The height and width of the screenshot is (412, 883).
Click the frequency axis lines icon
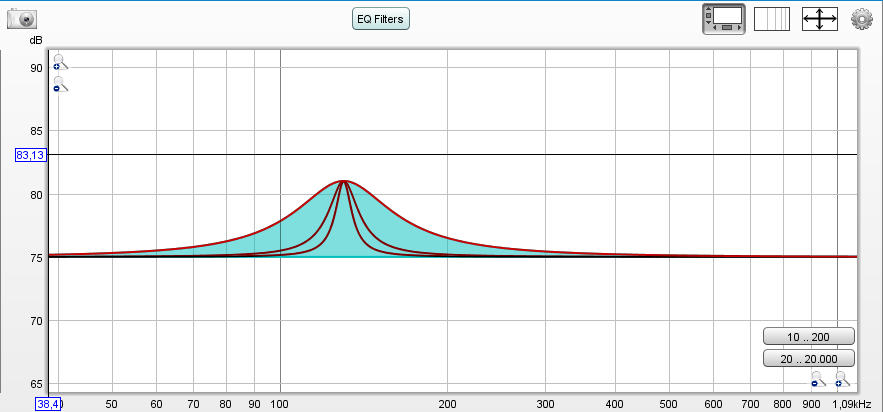[x=771, y=19]
